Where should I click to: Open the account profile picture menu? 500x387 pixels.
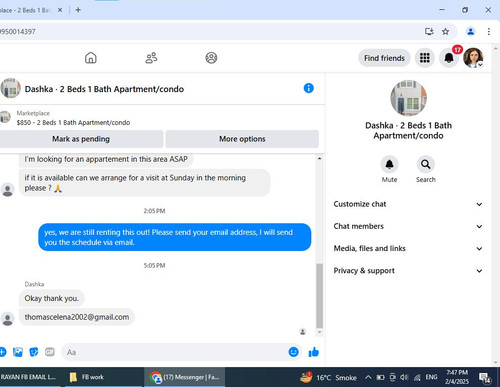pyautogui.click(x=473, y=58)
